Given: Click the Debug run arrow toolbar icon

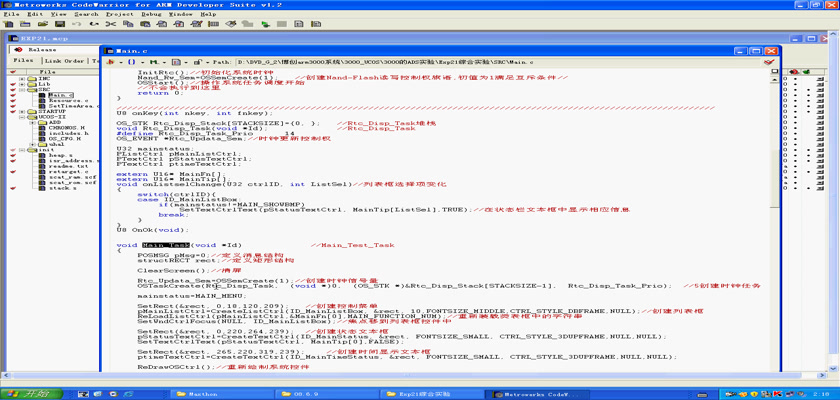Looking at the screenshot, I should [x=265, y=24].
